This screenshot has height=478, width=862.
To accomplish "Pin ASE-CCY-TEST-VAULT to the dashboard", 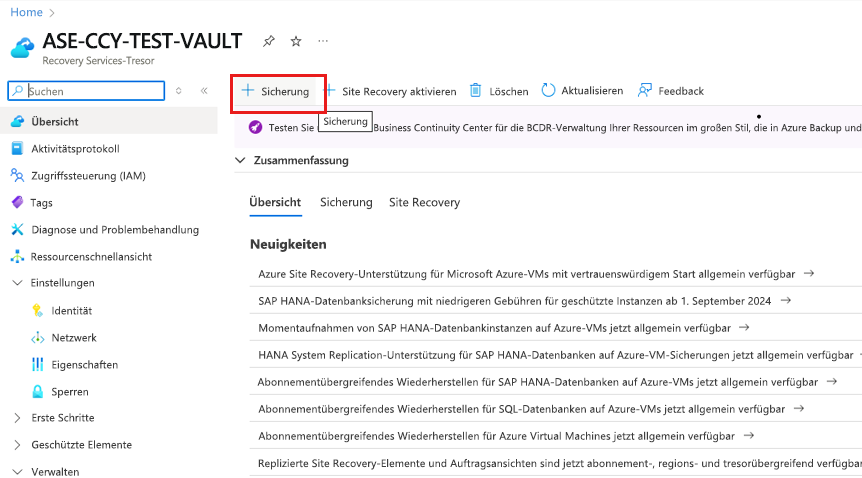I will 268,41.
